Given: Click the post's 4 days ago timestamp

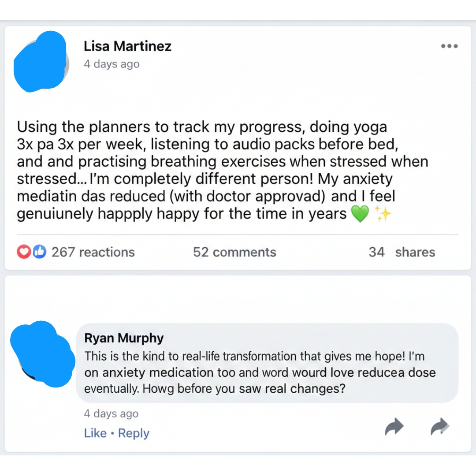Looking at the screenshot, I should point(111,64).
